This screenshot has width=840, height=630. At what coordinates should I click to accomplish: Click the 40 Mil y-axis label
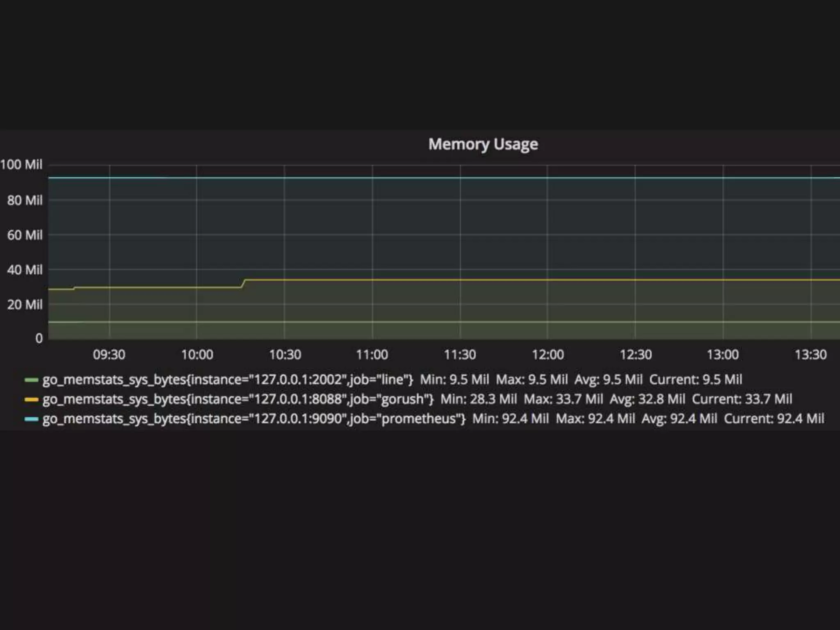(x=25, y=270)
